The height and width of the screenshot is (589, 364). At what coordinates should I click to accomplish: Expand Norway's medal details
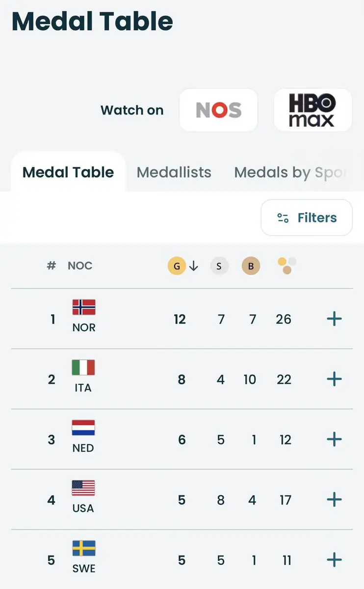coord(334,319)
